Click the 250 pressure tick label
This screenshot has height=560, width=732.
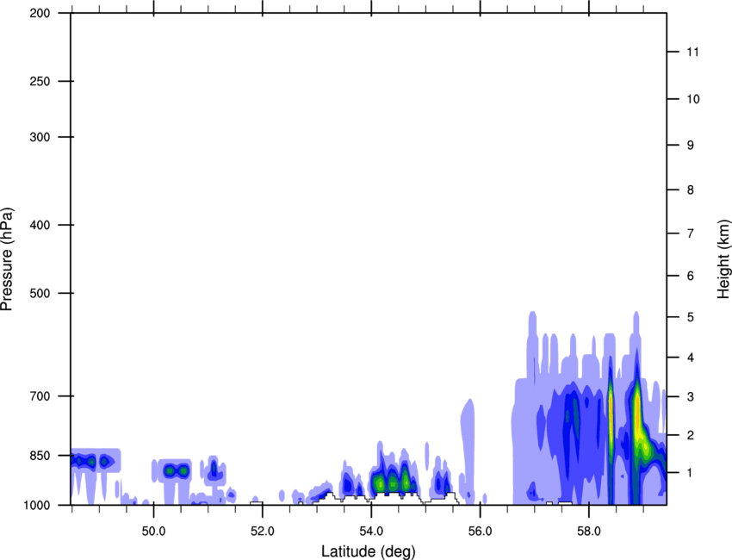(x=40, y=81)
